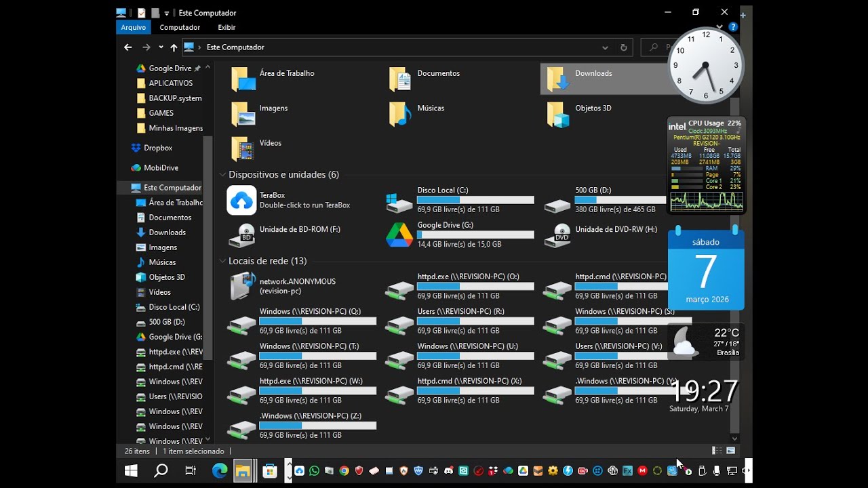Click the Explorer help question mark icon
The width and height of the screenshot is (868, 488).
click(733, 27)
